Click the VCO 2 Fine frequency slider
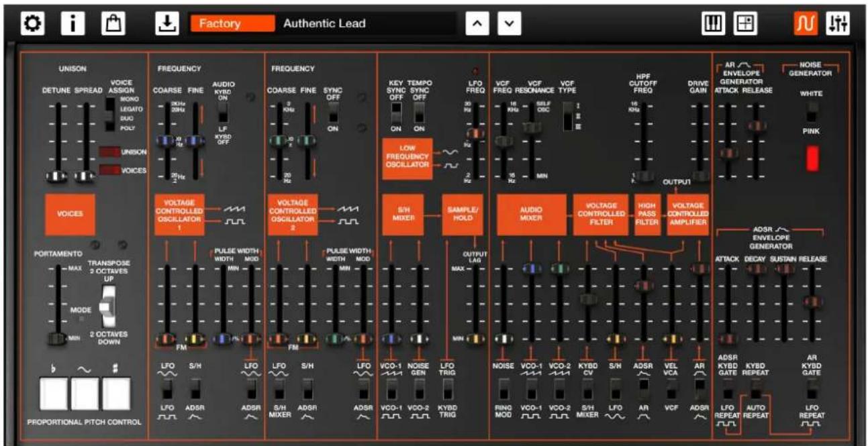Screen dimensions: 868x446 [306, 140]
